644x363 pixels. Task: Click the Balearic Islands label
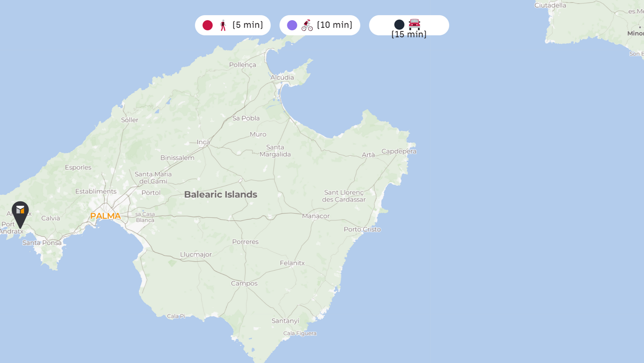point(221,194)
